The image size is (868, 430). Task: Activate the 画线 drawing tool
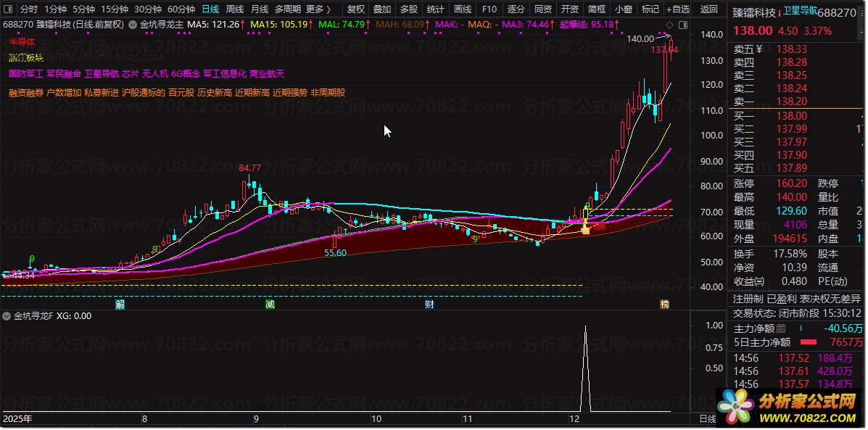click(x=463, y=9)
